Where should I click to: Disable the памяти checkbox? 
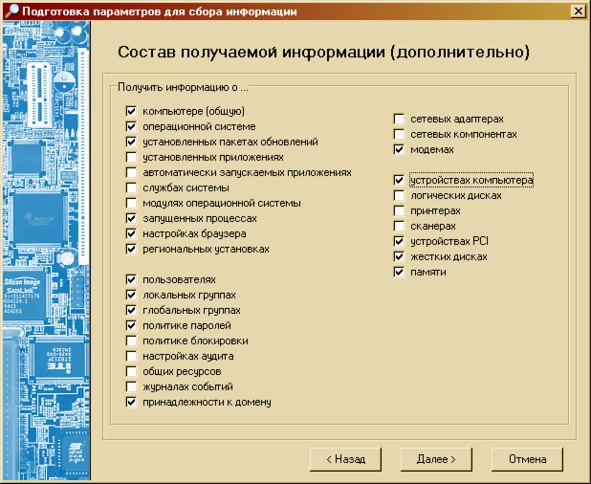[x=399, y=272]
